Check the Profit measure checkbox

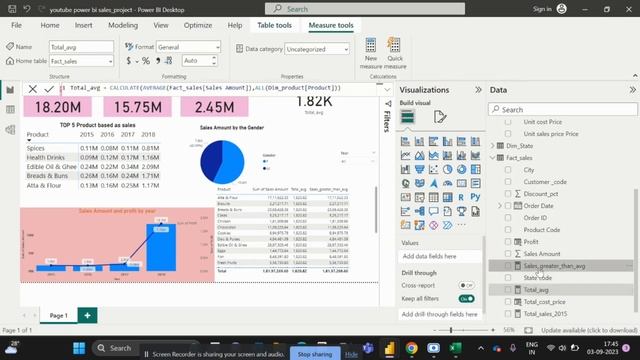[x=508, y=242]
